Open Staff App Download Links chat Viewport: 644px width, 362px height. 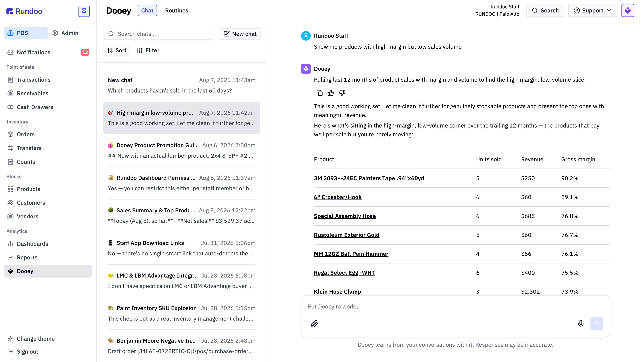click(182, 248)
